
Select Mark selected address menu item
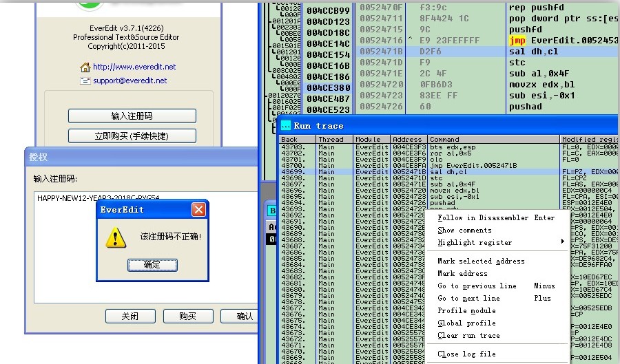pyautogui.click(x=497, y=261)
